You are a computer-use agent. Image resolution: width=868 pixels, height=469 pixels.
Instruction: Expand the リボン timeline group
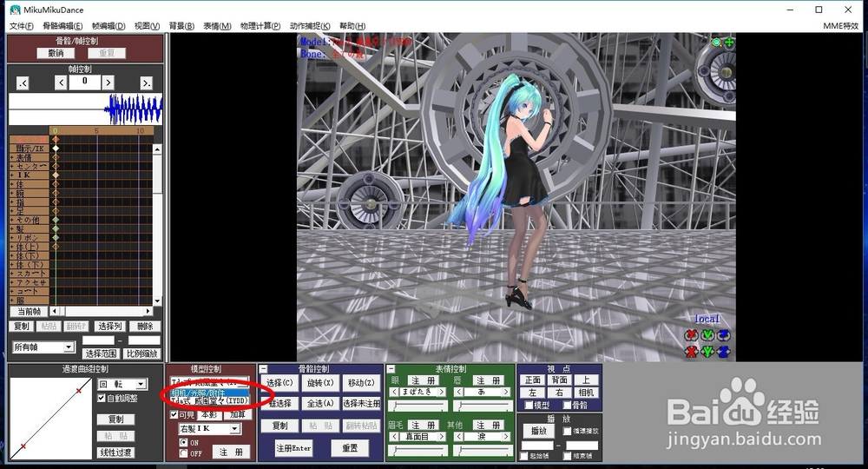click(12, 238)
